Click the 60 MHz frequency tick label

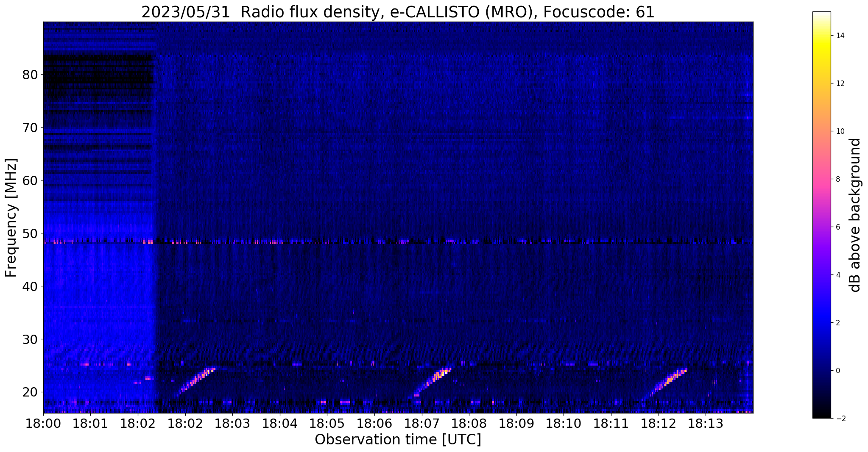pyautogui.click(x=30, y=180)
